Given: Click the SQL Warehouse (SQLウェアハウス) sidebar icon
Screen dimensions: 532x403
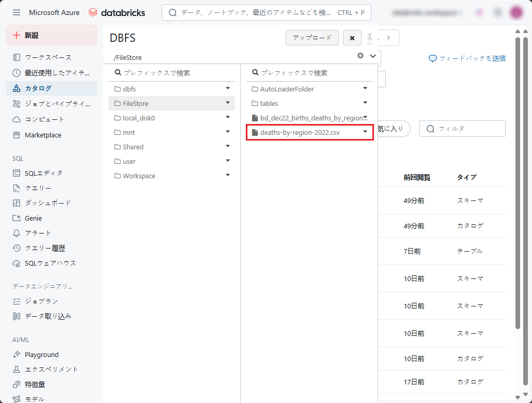Looking at the screenshot, I should coord(17,263).
